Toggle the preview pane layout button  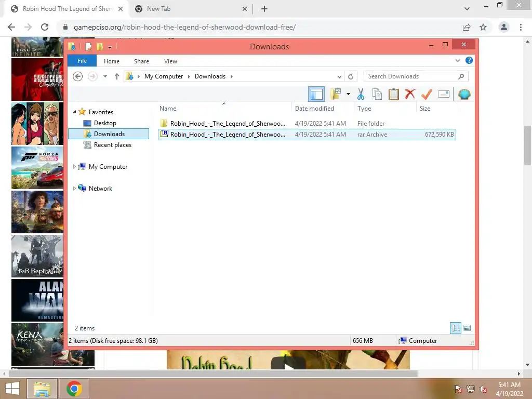point(316,94)
